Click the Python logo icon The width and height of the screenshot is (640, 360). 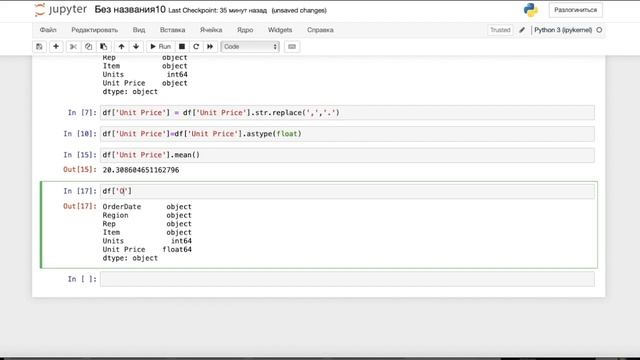[531, 10]
